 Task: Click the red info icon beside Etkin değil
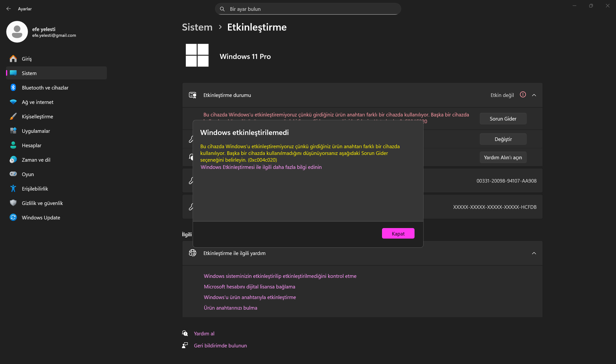(x=523, y=95)
